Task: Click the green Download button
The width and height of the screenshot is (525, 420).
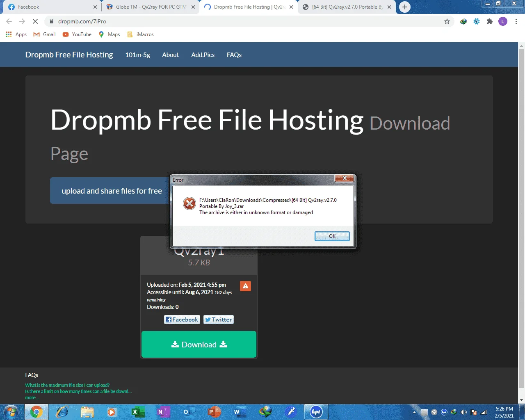Action: 199,345
